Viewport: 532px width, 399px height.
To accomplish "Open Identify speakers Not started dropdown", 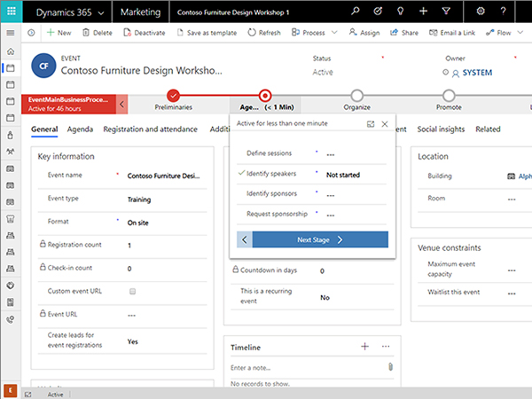I will (x=356, y=175).
